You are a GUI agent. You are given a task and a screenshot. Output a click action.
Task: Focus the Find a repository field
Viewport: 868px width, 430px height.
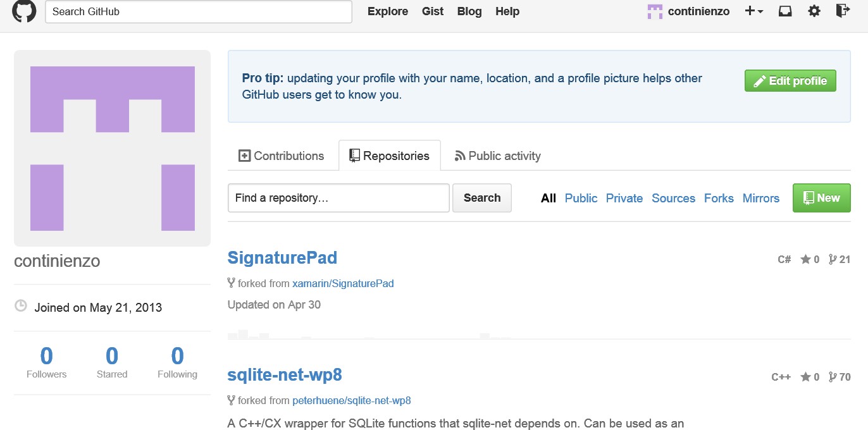tap(338, 198)
